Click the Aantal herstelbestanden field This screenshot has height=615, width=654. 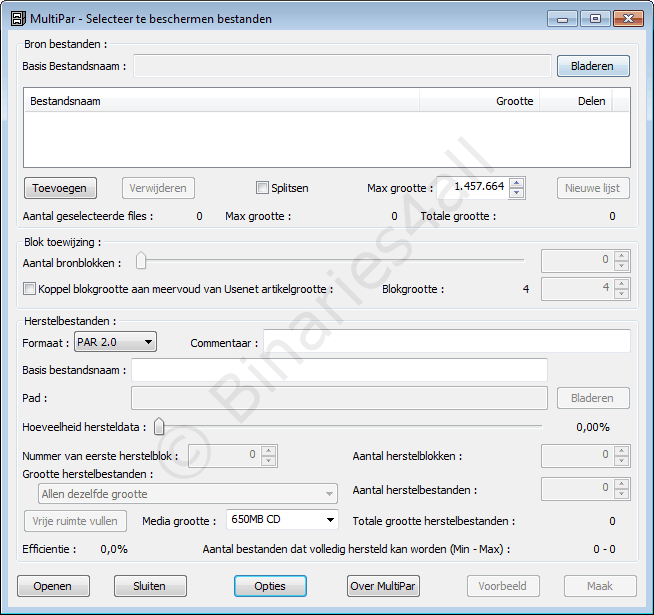578,489
